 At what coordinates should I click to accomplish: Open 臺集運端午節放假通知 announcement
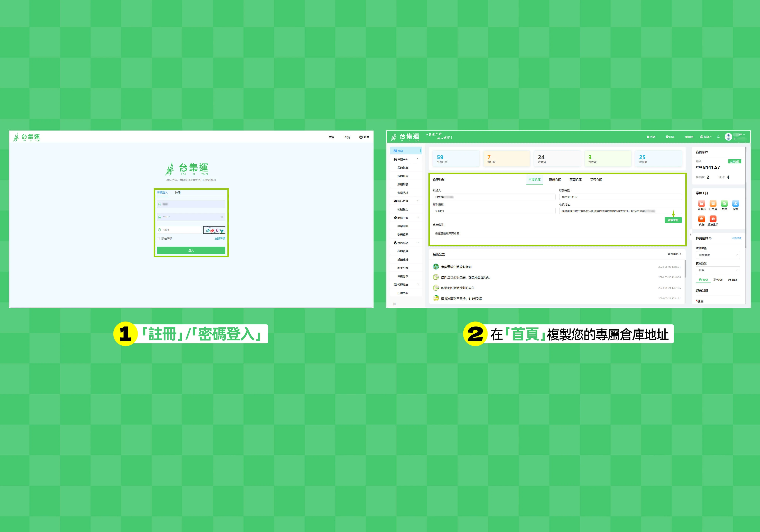pyautogui.click(x=456, y=267)
